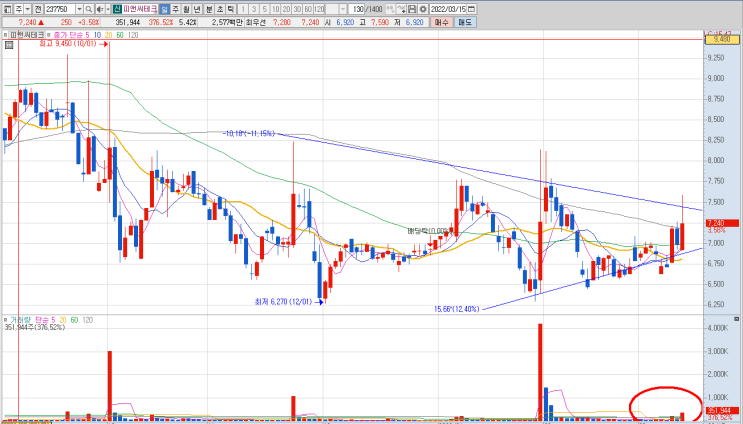Click the chart panel icon at toolbar far left

(8, 9)
